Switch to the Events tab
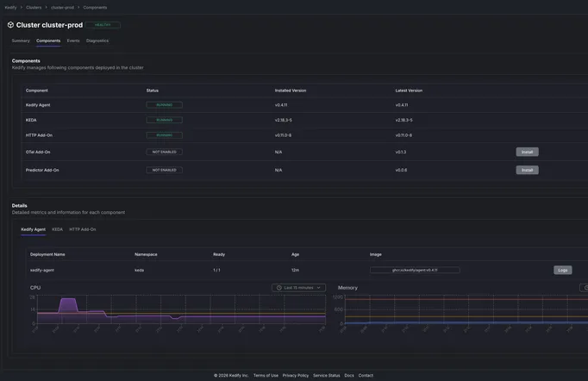The height and width of the screenshot is (381, 588). click(73, 41)
